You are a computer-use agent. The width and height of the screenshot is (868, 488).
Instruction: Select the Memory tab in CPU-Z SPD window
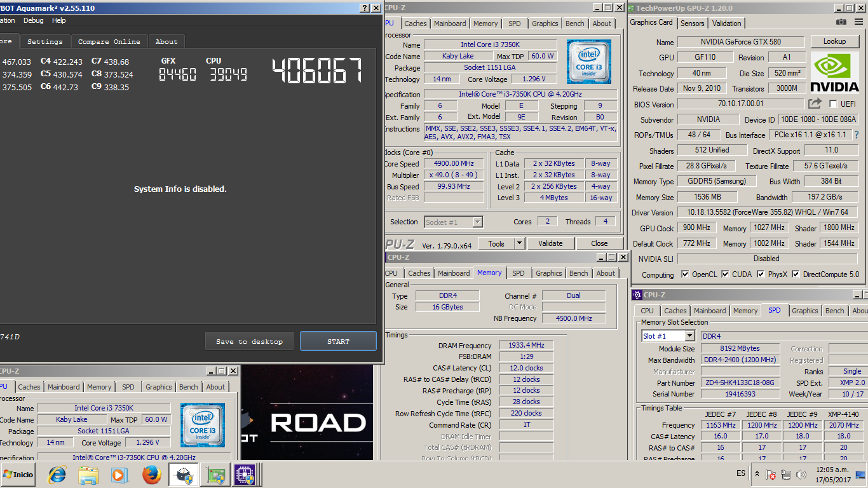pos(745,311)
